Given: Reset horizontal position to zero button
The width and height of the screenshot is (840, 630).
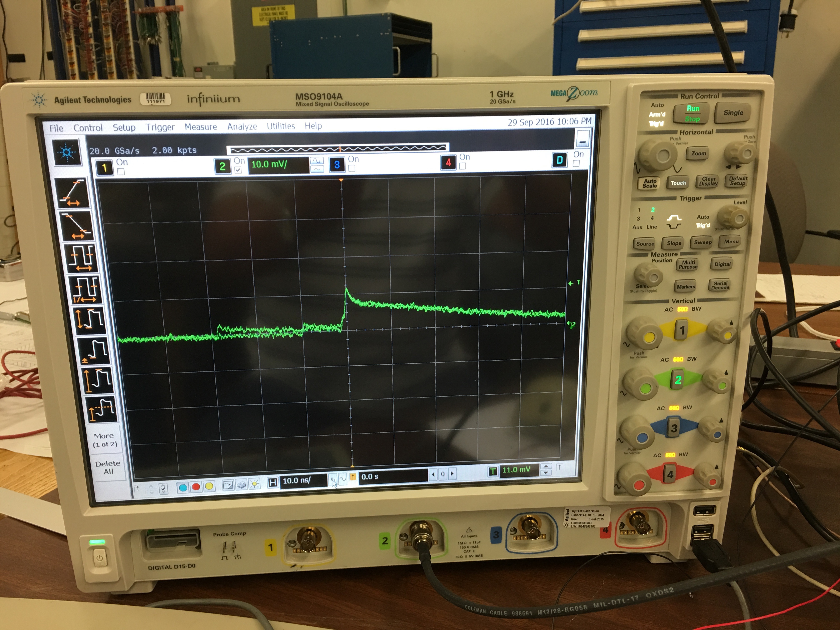Looking at the screenshot, I should 442,474.
